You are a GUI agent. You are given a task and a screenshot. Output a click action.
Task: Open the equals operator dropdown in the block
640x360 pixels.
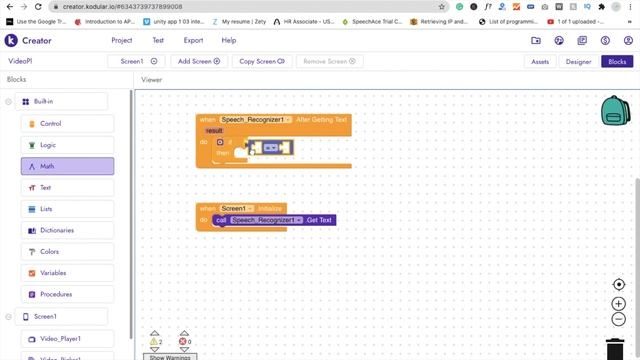click(x=271, y=148)
